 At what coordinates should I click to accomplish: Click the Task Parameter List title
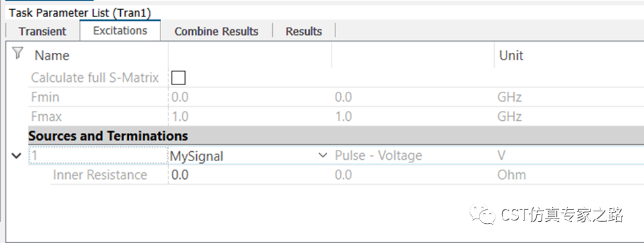coord(80,13)
